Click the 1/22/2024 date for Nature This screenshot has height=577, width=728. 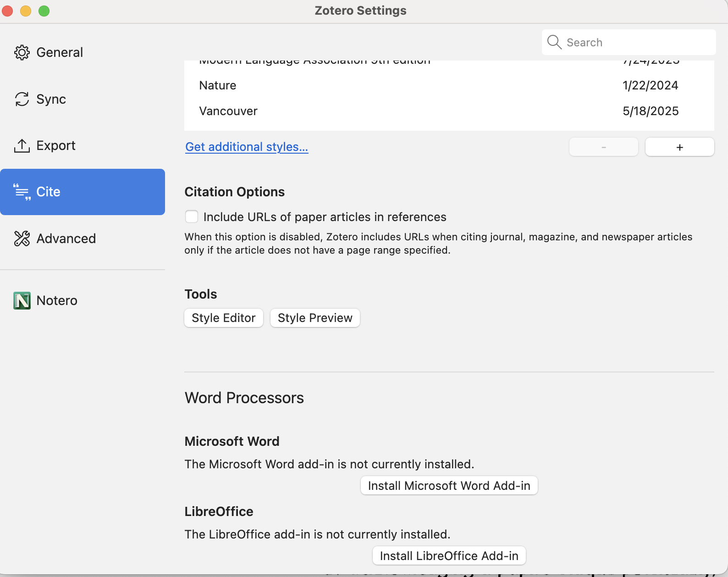pos(651,85)
